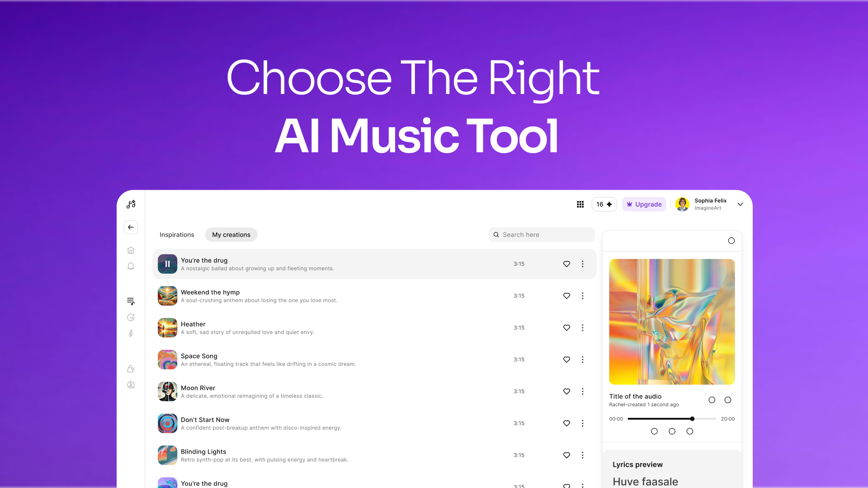
Task: Open the apps grid icon
Action: pyautogui.click(x=580, y=204)
